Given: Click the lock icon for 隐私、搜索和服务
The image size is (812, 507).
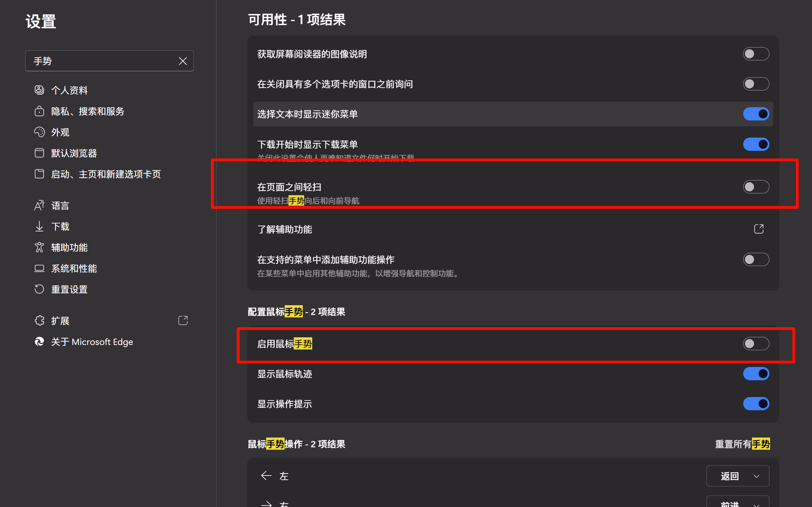Looking at the screenshot, I should point(39,111).
